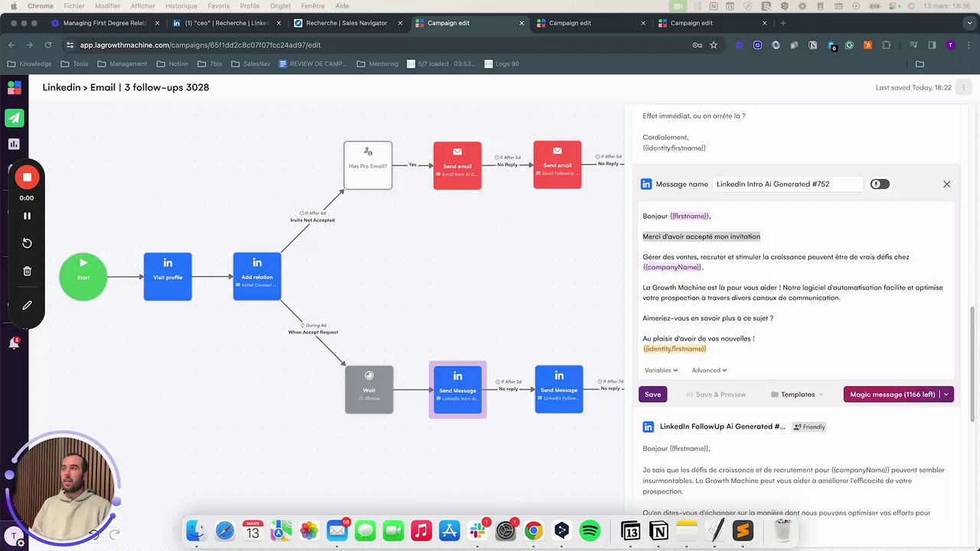This screenshot has width=980, height=551.
Task: Edit the Message name field
Action: [789, 184]
